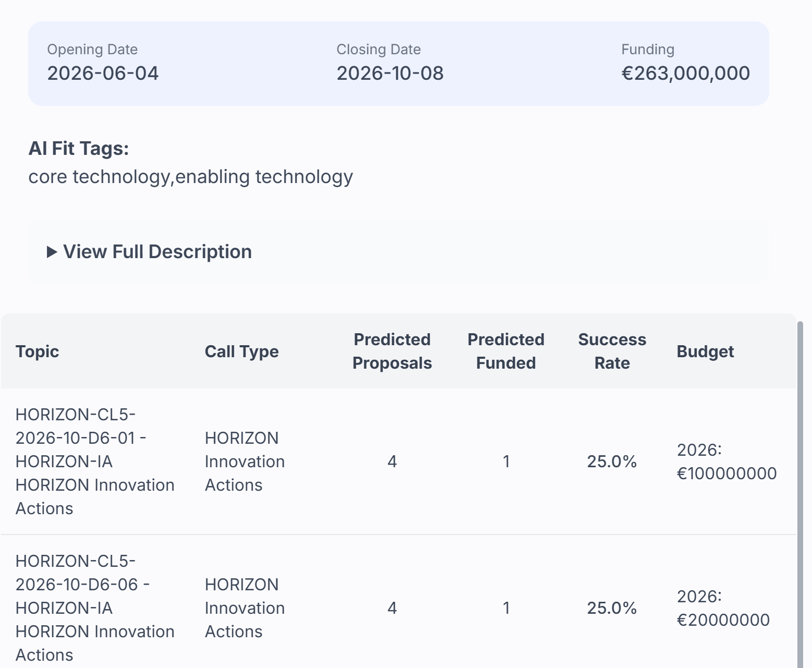
Task: Expand the View Full Description section
Action: (x=157, y=252)
